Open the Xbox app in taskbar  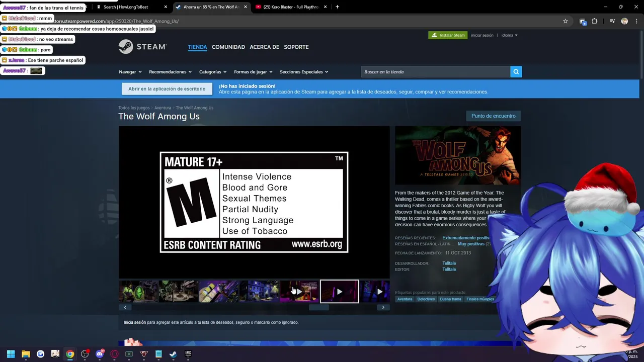point(129,354)
